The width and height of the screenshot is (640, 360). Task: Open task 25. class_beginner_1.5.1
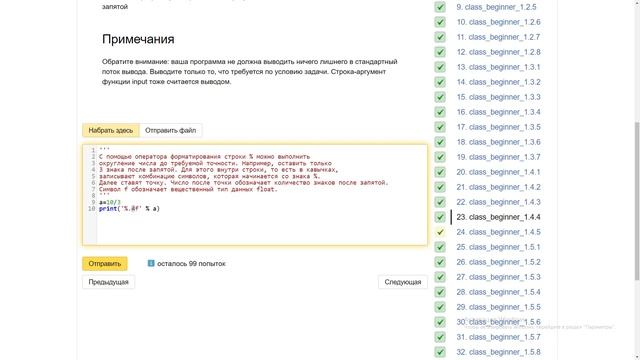coord(498,247)
